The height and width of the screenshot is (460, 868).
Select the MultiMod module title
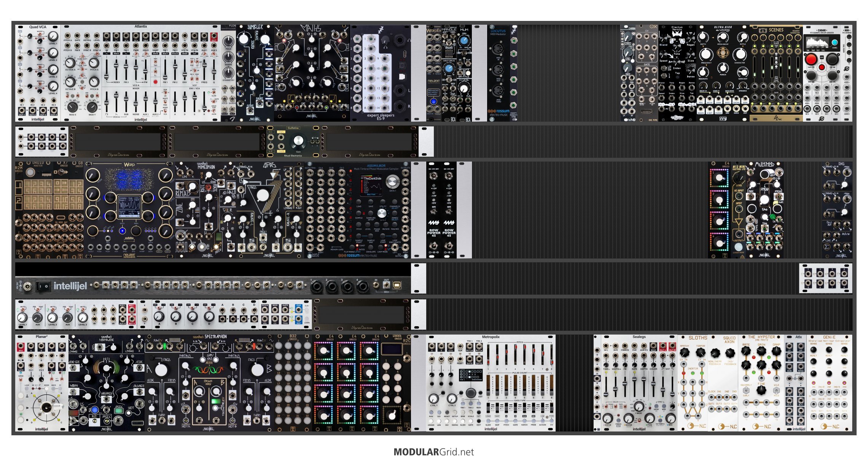click(x=765, y=165)
